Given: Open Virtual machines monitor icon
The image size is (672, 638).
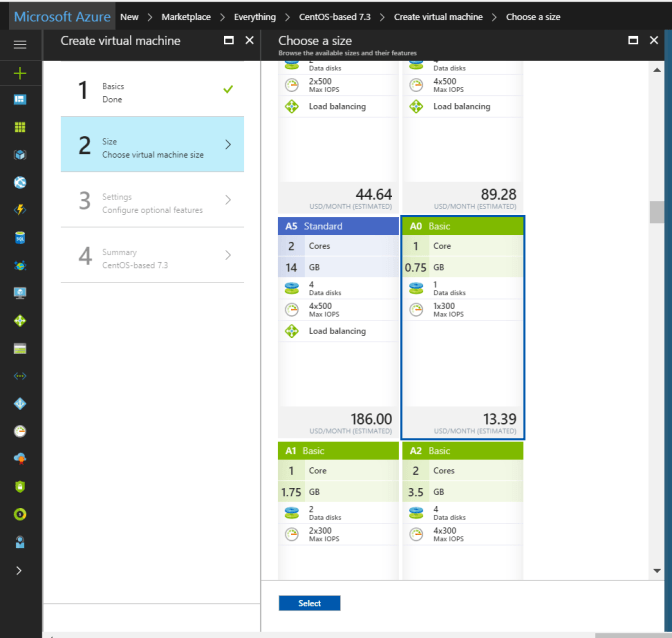Looking at the screenshot, I should click(x=20, y=293).
